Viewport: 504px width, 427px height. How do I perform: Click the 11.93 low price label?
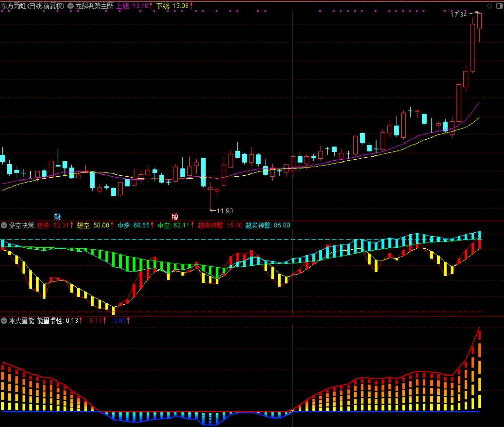coord(225,211)
